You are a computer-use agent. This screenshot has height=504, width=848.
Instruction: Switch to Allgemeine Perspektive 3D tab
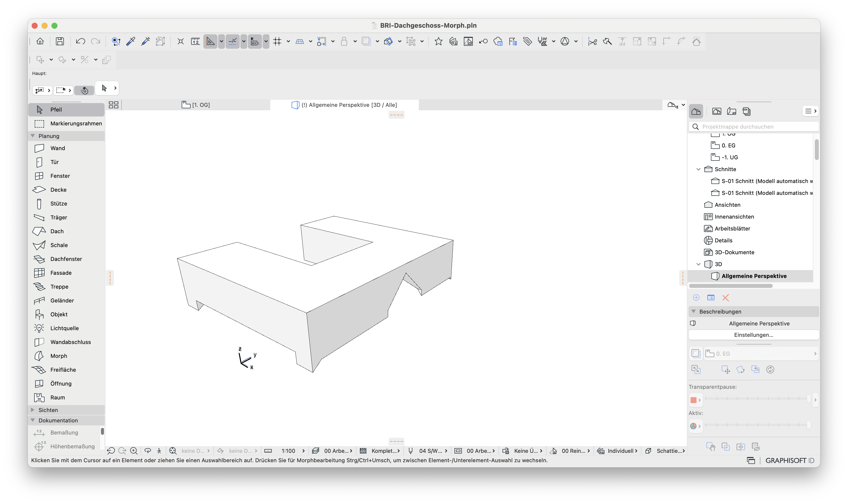[344, 105]
